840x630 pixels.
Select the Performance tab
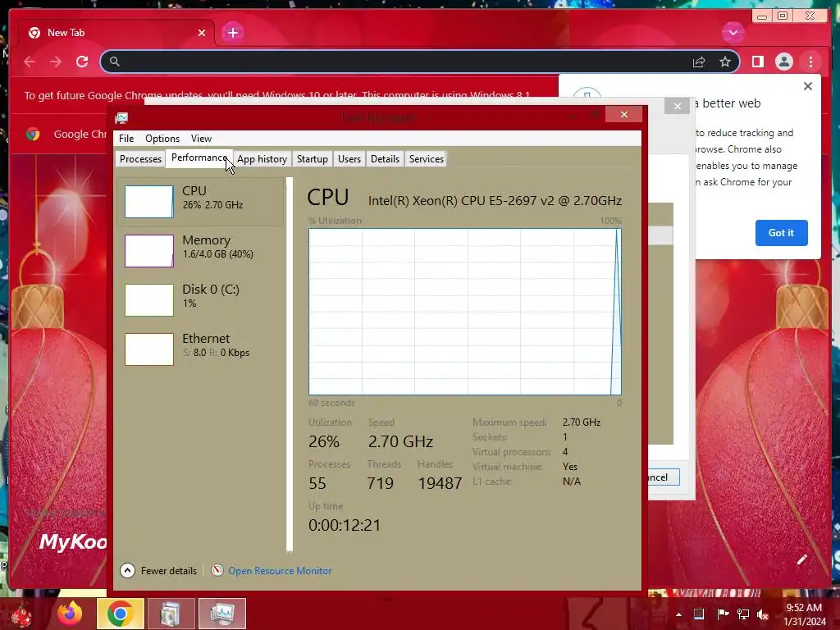pyautogui.click(x=199, y=157)
